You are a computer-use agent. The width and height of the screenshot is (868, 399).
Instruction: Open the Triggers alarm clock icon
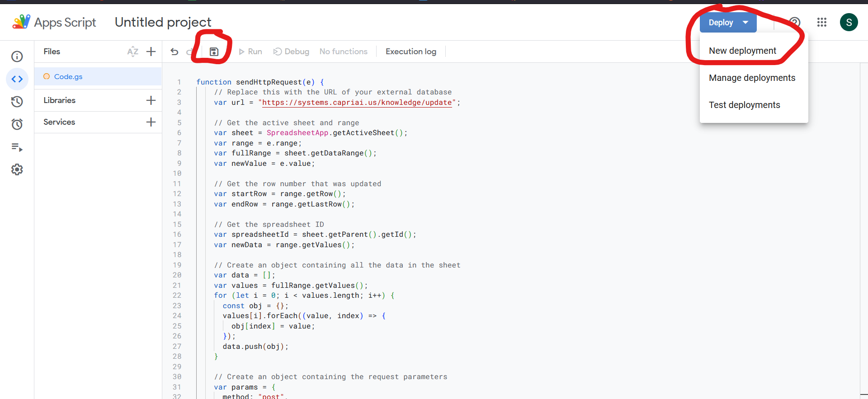[17, 124]
